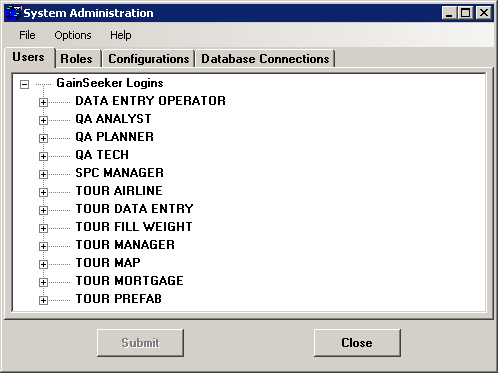
Task: Expand the DATA ENTRY OPERATOR node
Action: pos(43,102)
